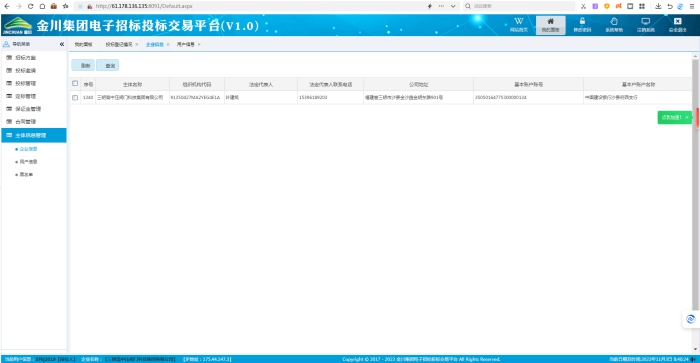Open the browser hamburger menu

click(692, 6)
